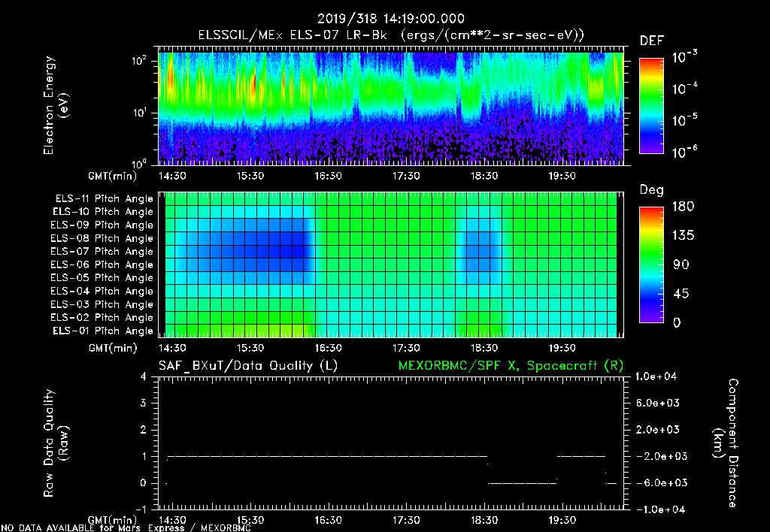The height and width of the screenshot is (532, 770).
Task: Click the 4 tick on Raw Data Quality axis
Action: point(144,376)
